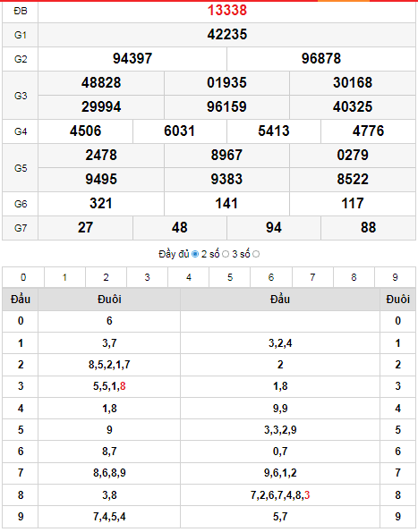
Task: Click the G1 prize number 42235
Action: (x=227, y=35)
